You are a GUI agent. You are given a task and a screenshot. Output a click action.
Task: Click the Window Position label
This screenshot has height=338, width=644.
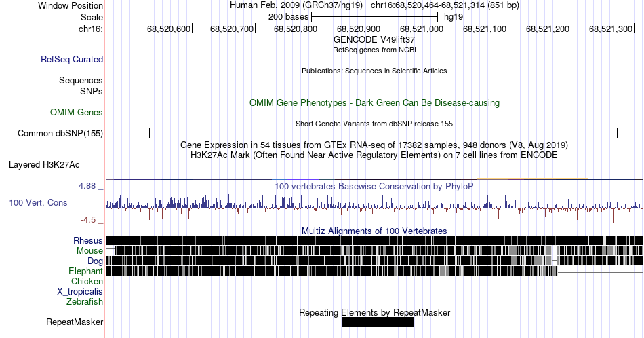pos(71,5)
